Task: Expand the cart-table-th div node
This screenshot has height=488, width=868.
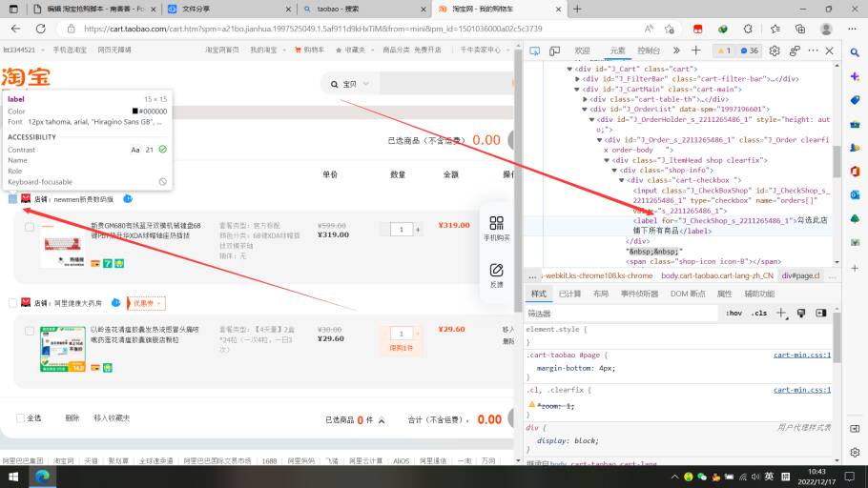Action: (585, 99)
